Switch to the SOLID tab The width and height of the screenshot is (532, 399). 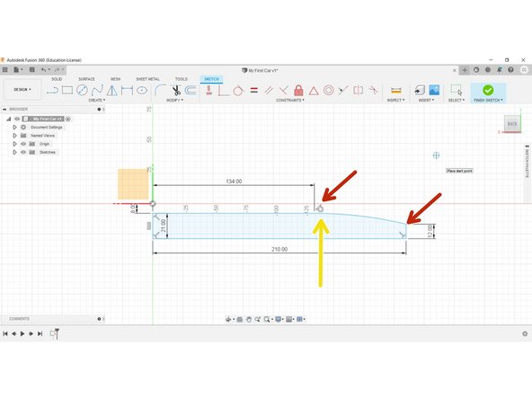57,79
